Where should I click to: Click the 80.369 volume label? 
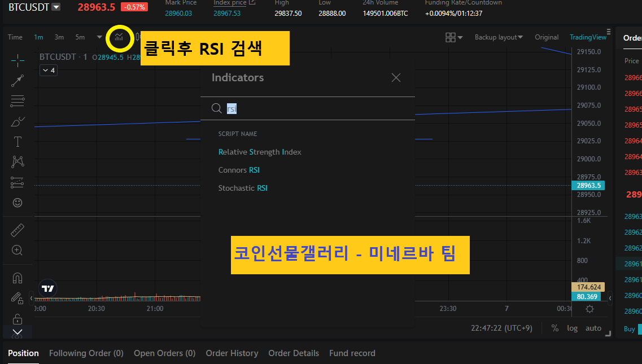point(586,296)
